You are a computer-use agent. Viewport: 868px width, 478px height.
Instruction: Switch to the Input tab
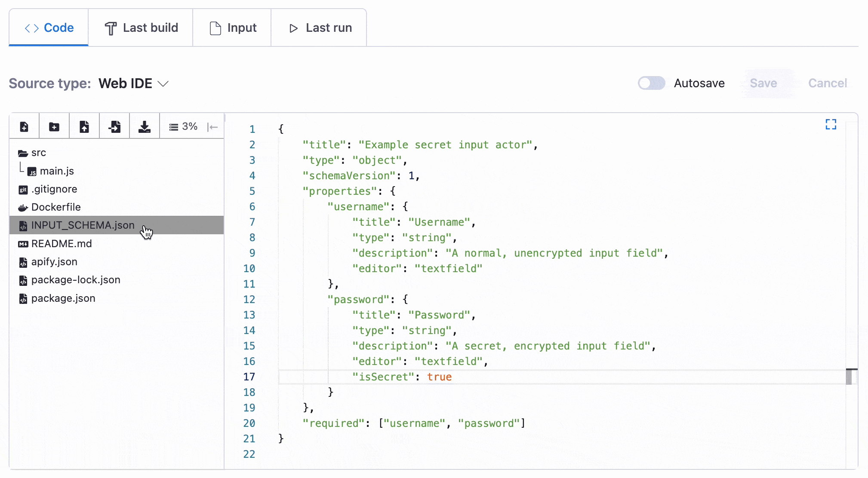tap(232, 28)
